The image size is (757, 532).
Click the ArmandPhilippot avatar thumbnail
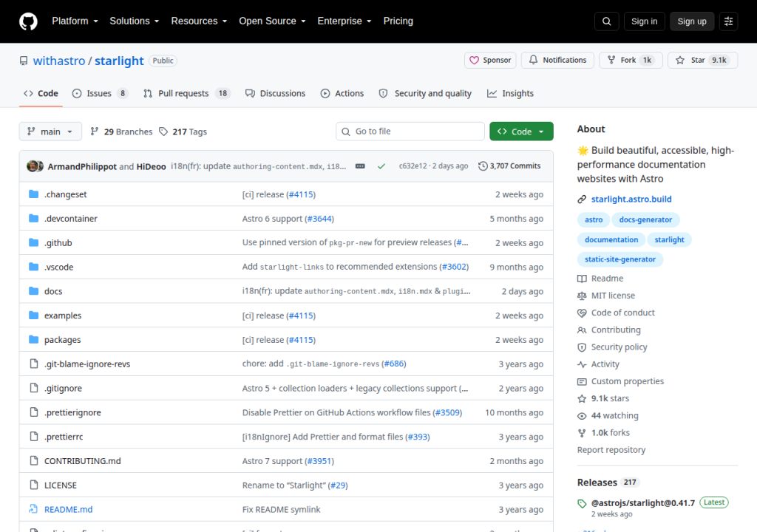tap(32, 166)
